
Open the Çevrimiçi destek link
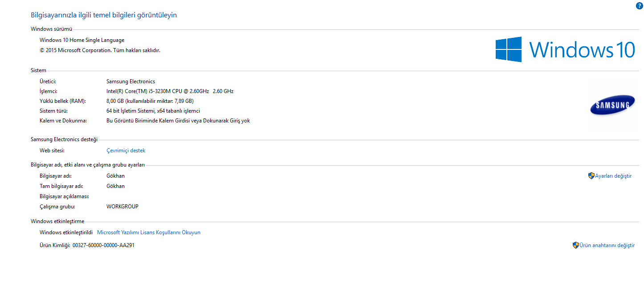(126, 150)
